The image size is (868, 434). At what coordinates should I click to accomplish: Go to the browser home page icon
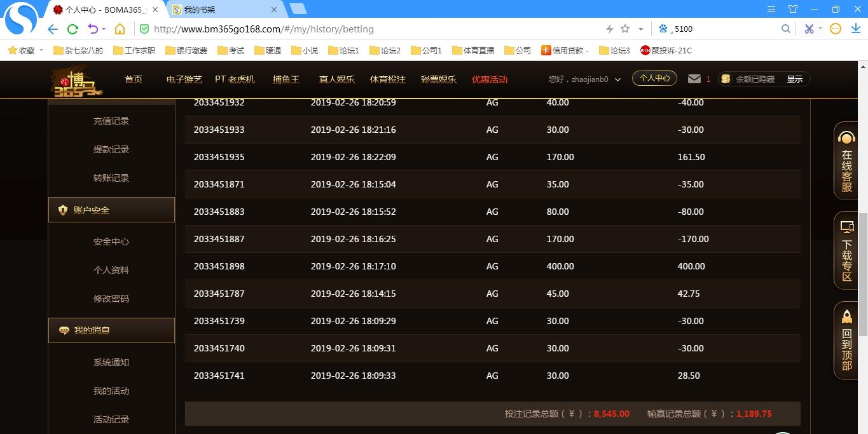point(120,29)
